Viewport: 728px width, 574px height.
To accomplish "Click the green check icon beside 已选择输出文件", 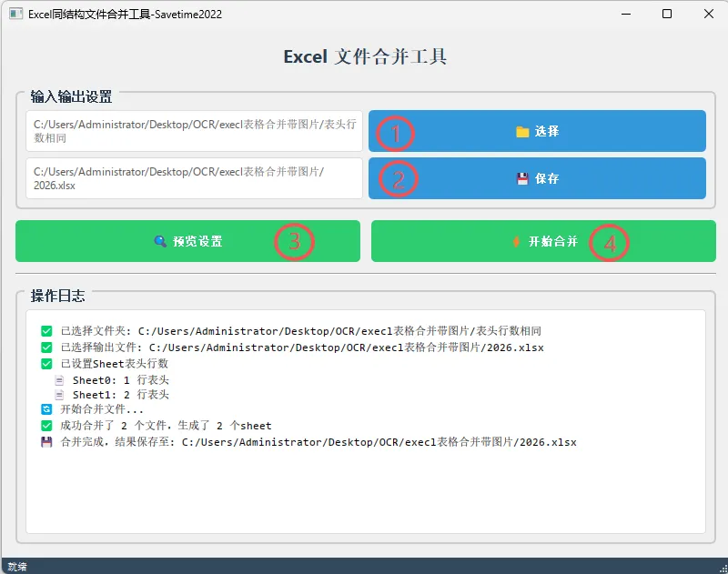I will click(x=46, y=347).
